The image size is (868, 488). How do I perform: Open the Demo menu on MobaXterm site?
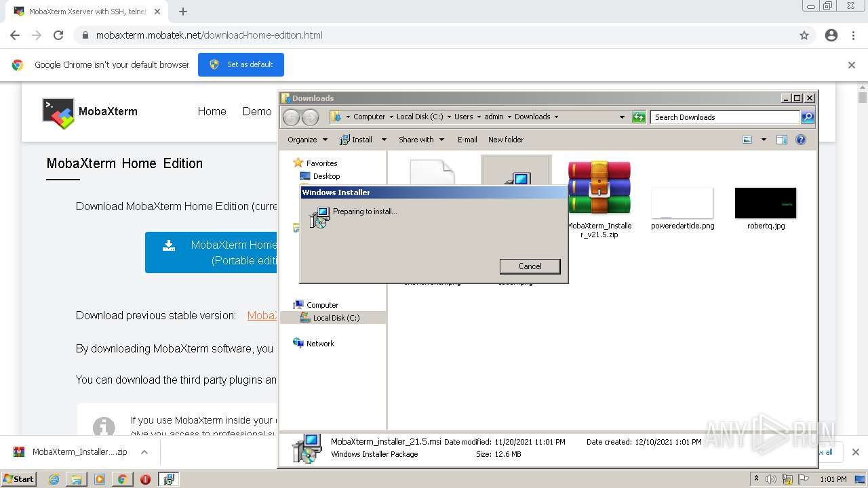pos(257,111)
